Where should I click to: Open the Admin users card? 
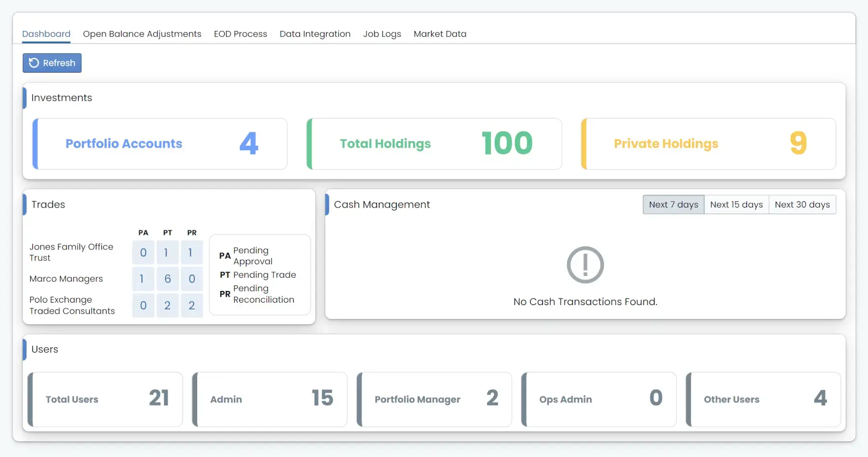coord(270,399)
